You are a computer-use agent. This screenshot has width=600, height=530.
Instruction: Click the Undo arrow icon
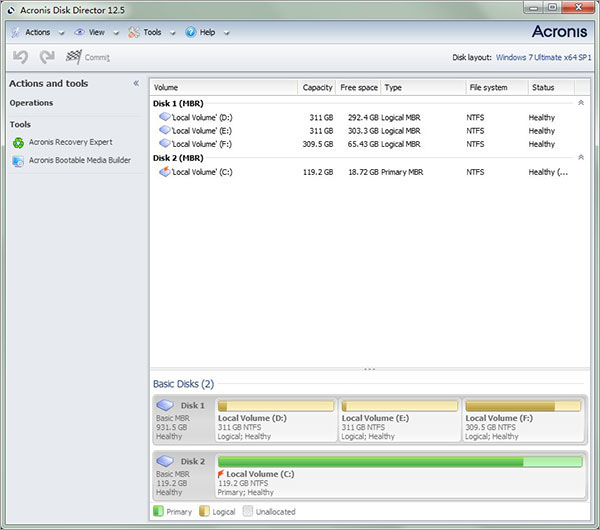click(x=20, y=57)
